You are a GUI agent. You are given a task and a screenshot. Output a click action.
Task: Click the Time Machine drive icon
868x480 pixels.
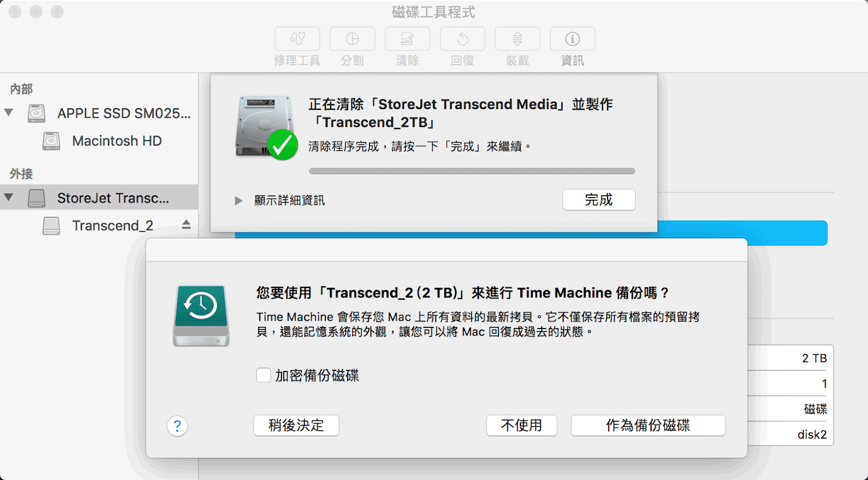click(201, 316)
